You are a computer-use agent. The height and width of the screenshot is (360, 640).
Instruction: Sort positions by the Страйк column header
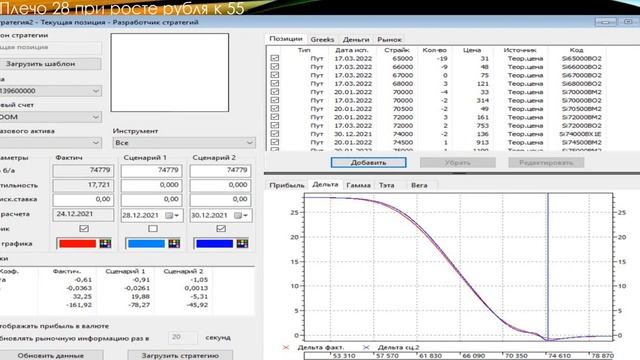click(x=397, y=50)
